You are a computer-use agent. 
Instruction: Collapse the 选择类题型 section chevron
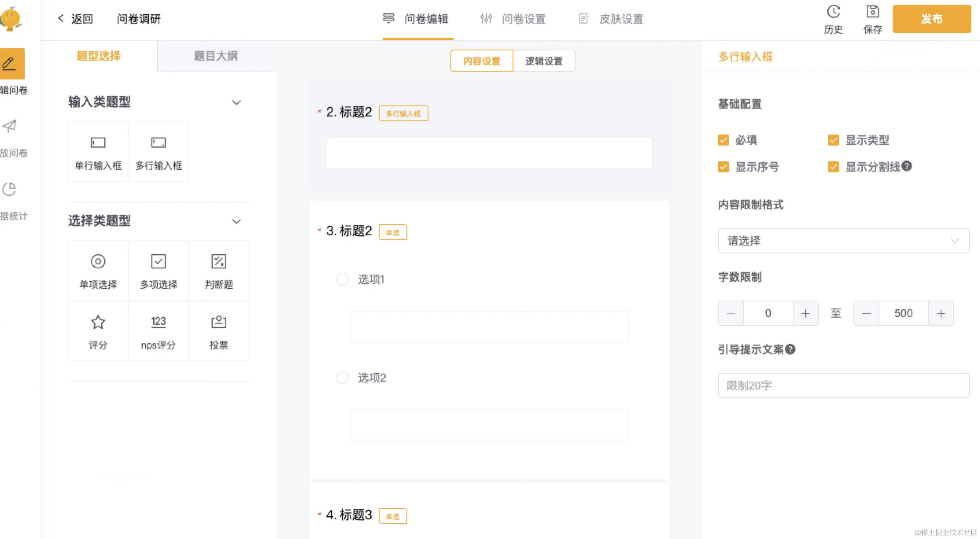point(236,221)
